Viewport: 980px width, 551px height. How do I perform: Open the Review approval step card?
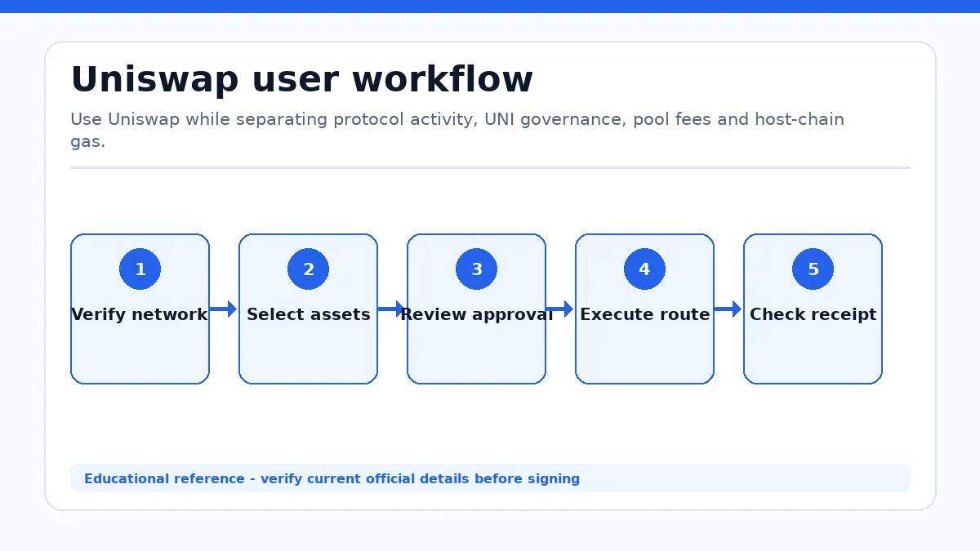(x=476, y=309)
